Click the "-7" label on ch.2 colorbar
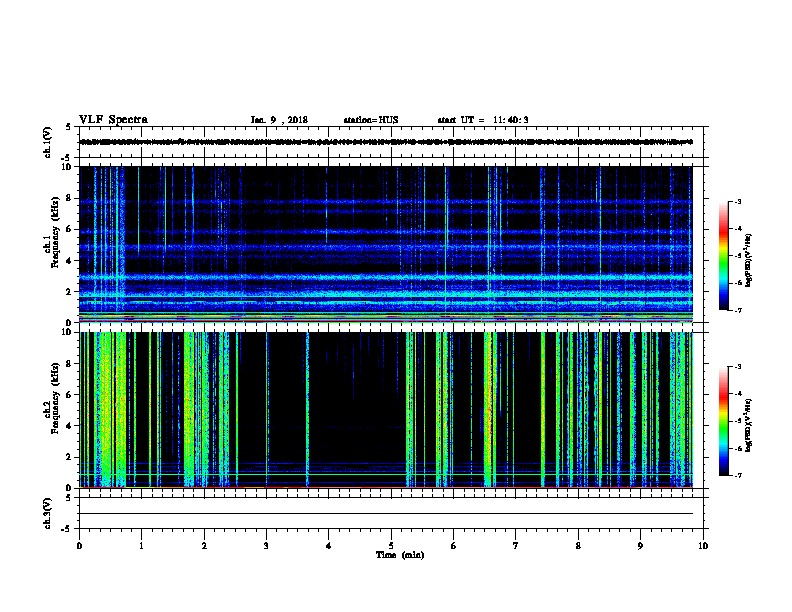The image size is (792, 612). point(738,476)
